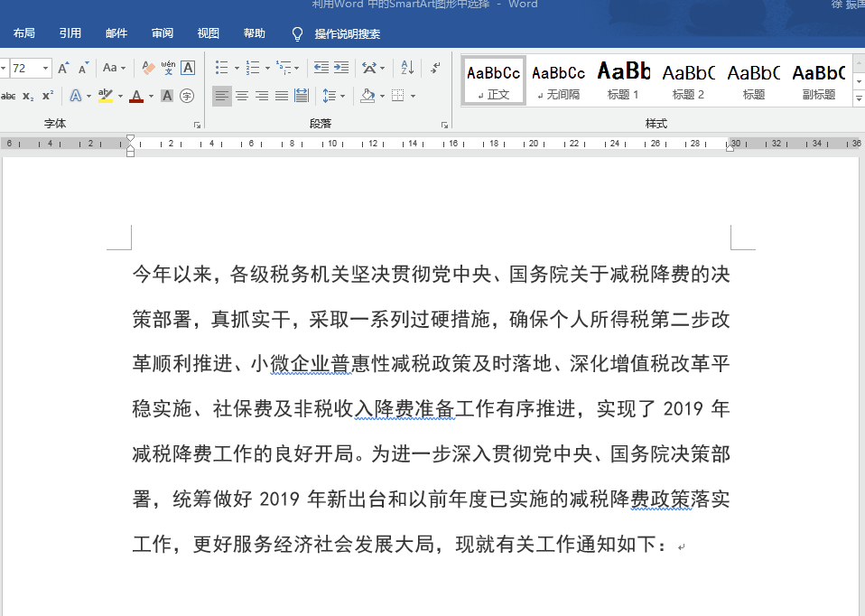Increase font size with the grow font icon

(63, 68)
